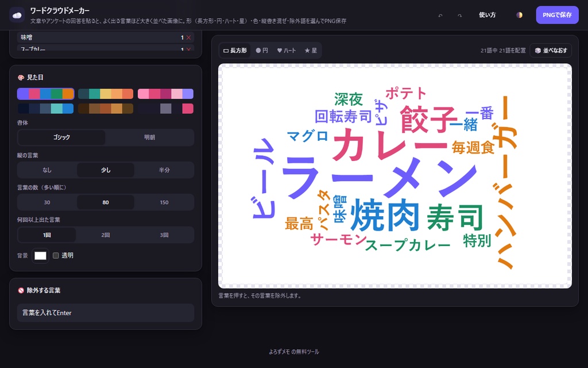Image resolution: width=588 pixels, height=368 pixels.
Task: Set minimum occurrences to 1回
Action: click(47, 235)
